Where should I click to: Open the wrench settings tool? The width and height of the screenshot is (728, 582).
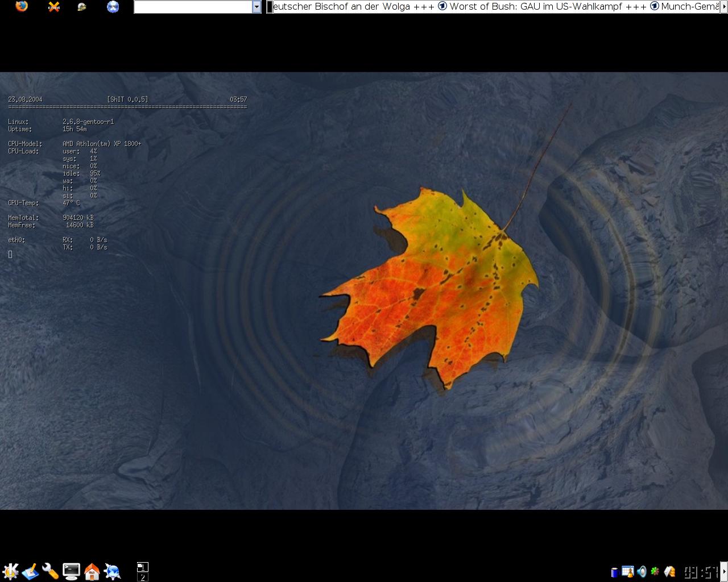point(51,571)
